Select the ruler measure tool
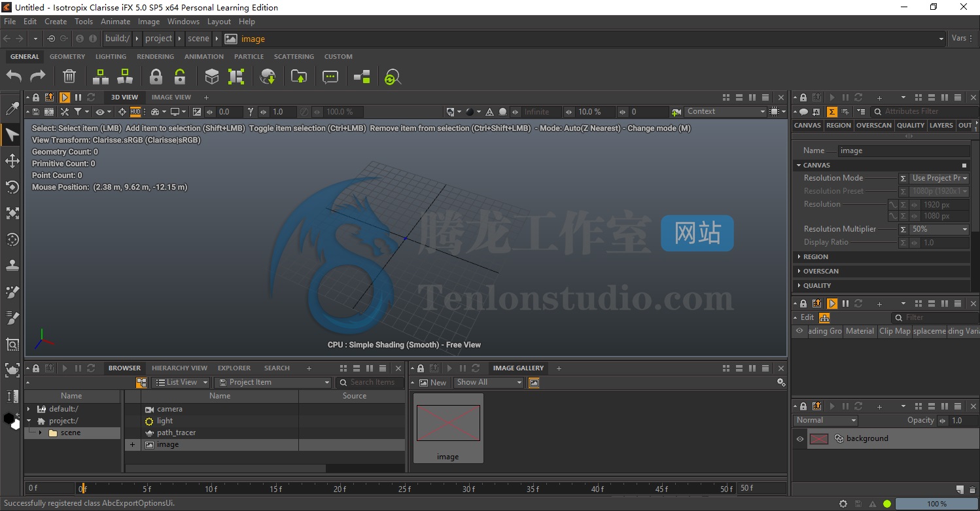The image size is (980, 511). click(x=12, y=396)
